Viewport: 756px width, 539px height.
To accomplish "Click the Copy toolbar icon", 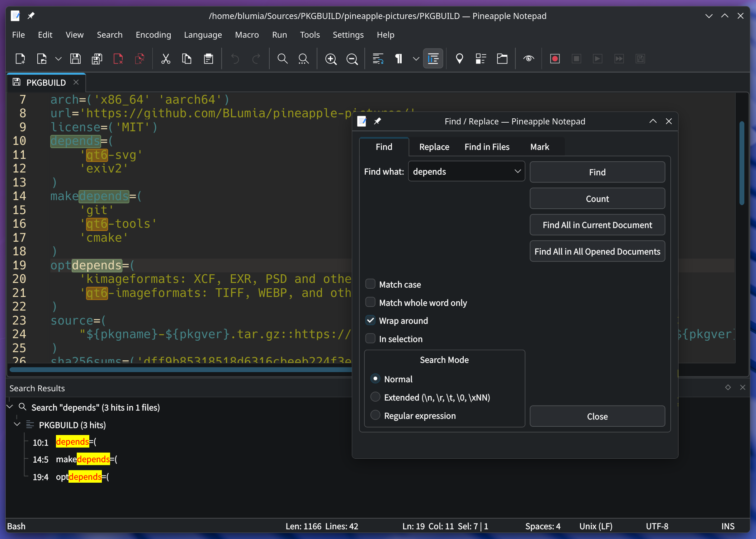I will (187, 58).
